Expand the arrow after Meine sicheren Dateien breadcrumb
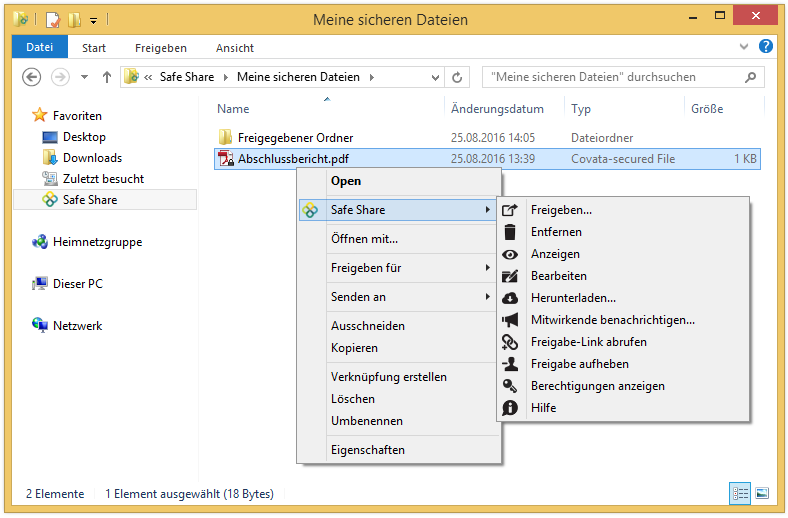This screenshot has height=518, width=788. coord(372,77)
